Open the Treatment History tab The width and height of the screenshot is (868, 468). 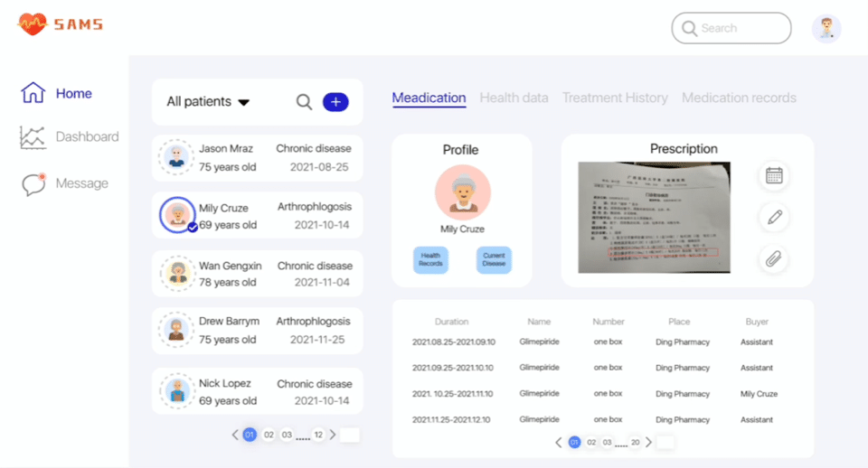point(615,98)
